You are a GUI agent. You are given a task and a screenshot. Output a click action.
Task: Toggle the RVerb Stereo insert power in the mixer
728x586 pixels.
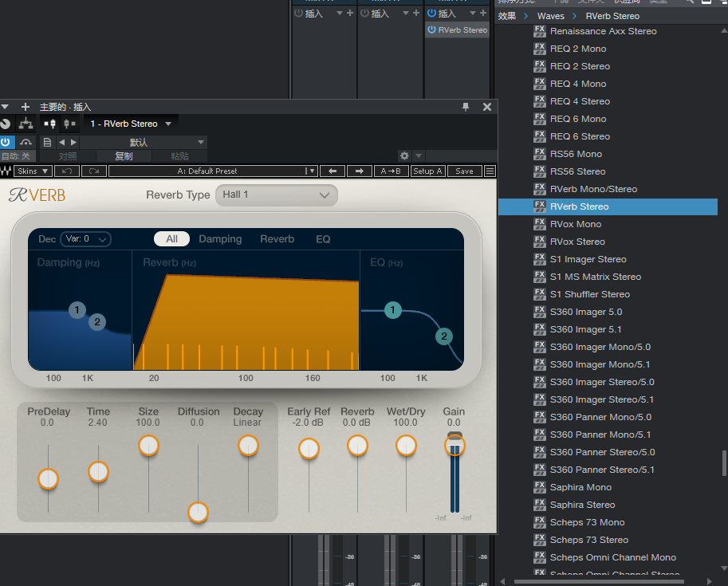pos(432,29)
